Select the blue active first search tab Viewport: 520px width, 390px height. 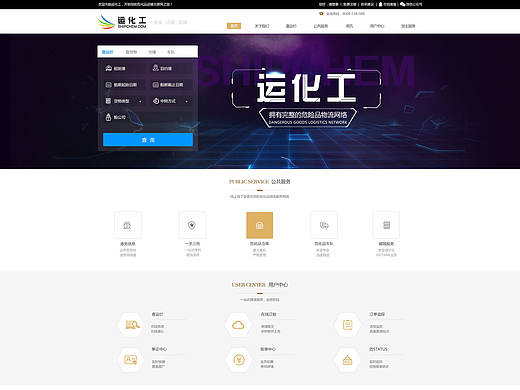107,52
